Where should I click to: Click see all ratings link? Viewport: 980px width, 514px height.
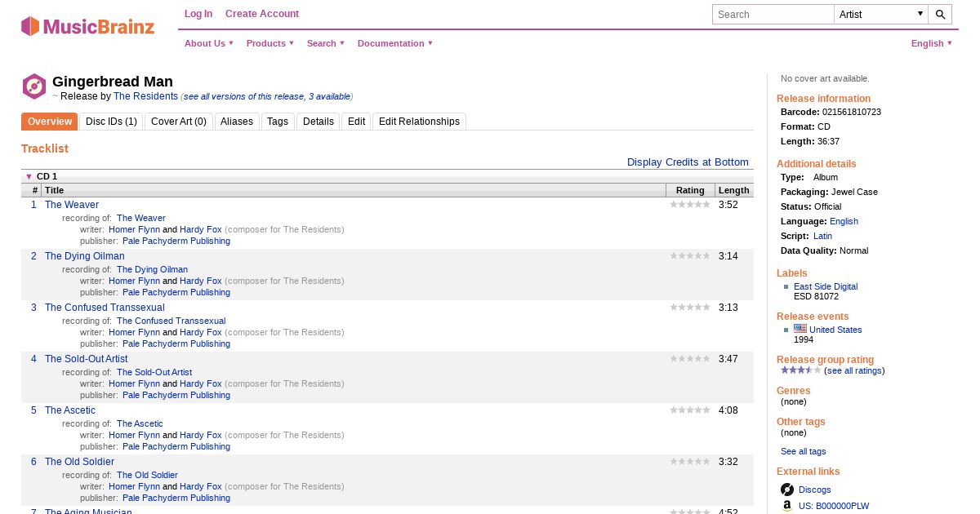pyautogui.click(x=854, y=370)
